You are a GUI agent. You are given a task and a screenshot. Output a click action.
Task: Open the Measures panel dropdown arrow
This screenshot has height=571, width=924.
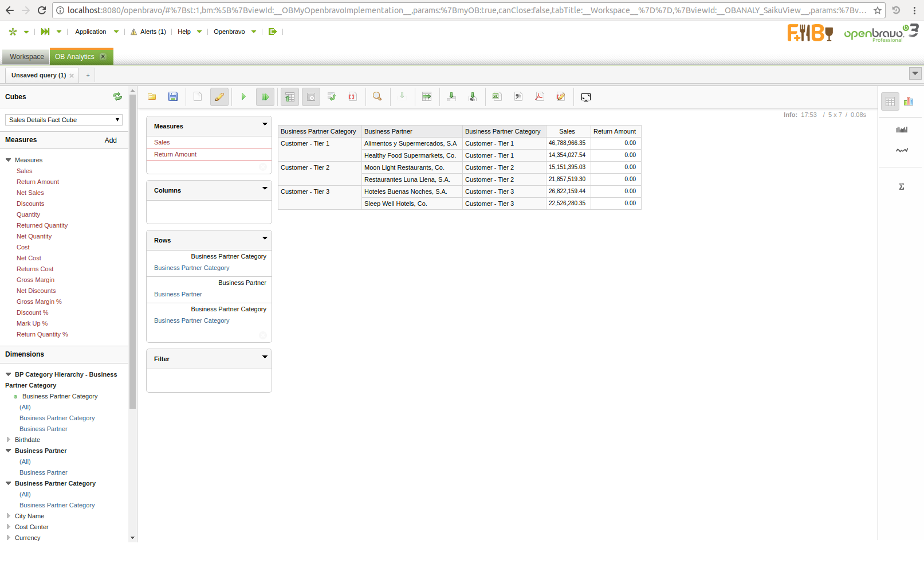click(265, 124)
